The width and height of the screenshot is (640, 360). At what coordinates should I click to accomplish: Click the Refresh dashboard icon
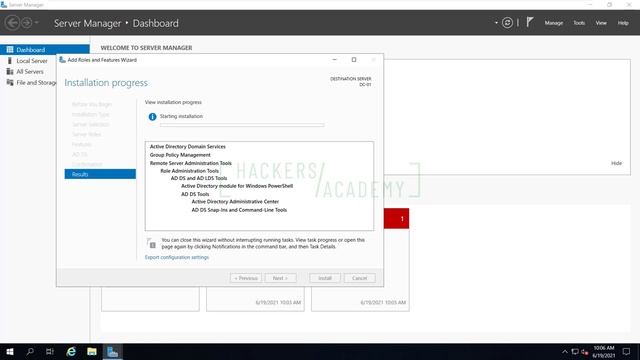[x=507, y=23]
